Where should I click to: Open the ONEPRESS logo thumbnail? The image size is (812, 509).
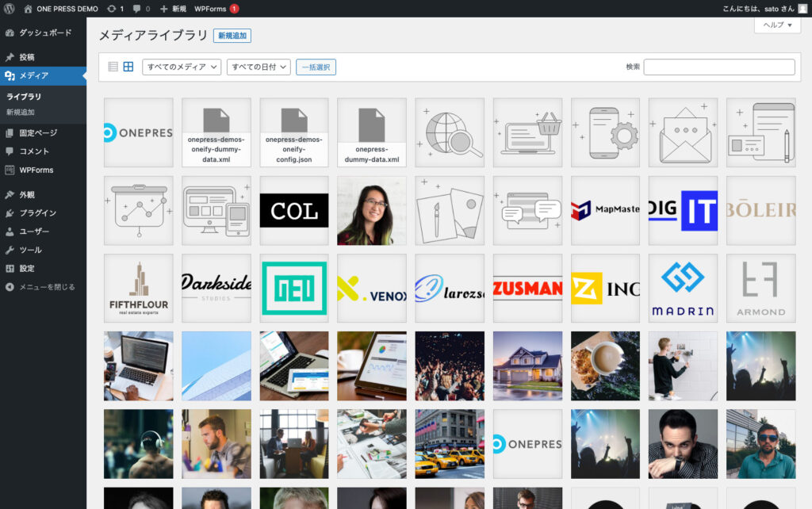coord(138,132)
